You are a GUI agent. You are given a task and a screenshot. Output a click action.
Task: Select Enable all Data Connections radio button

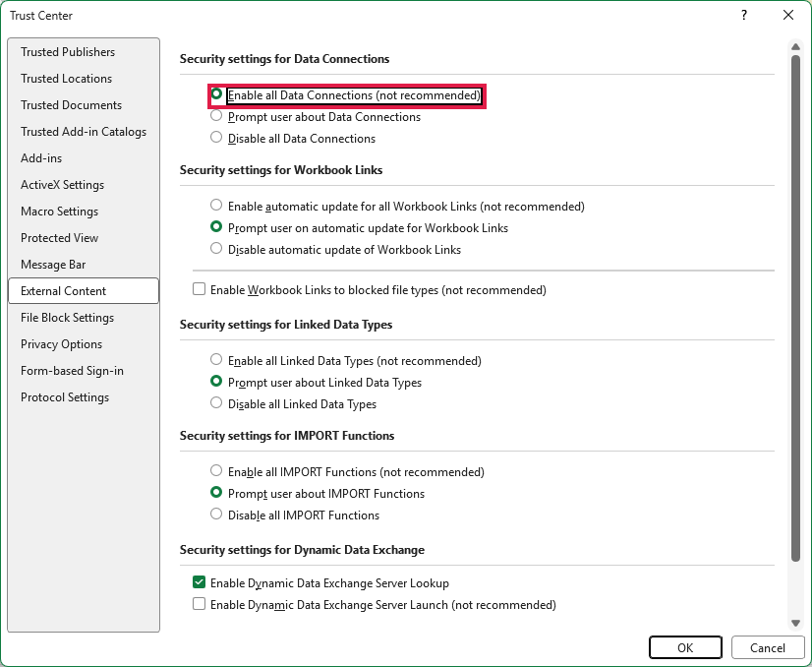(x=216, y=94)
